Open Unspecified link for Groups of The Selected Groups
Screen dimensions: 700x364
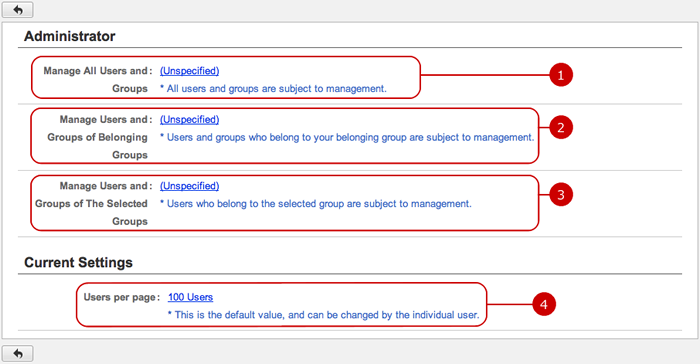click(x=189, y=186)
